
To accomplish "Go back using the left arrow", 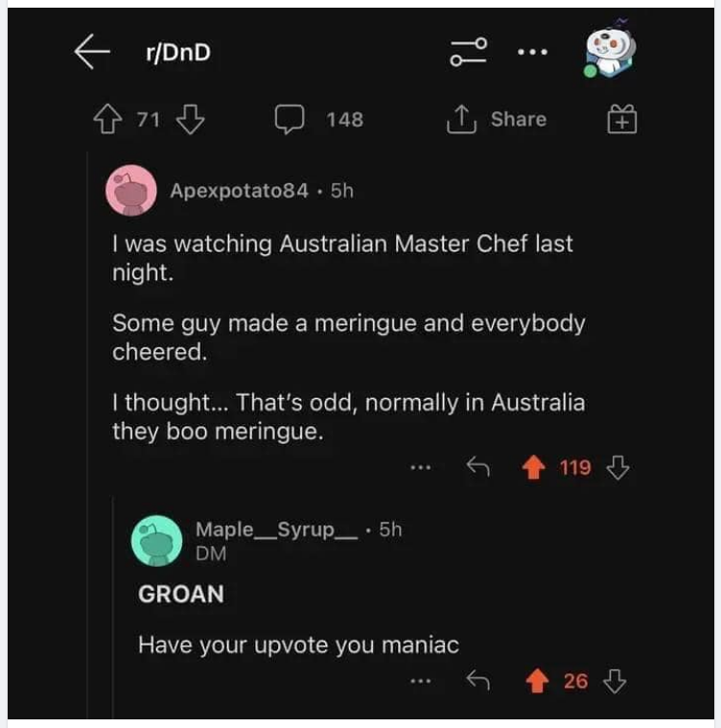I will tap(92, 52).
